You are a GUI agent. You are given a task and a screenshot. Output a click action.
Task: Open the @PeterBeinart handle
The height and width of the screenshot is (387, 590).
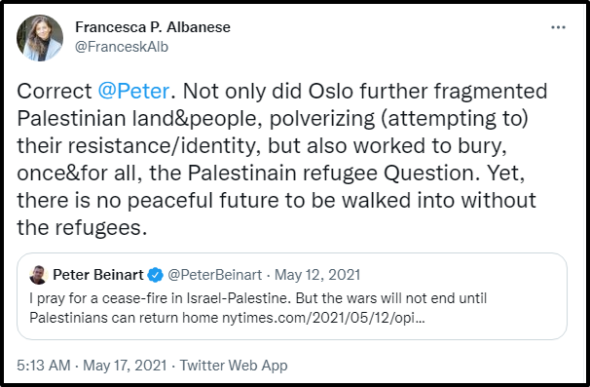click(214, 275)
